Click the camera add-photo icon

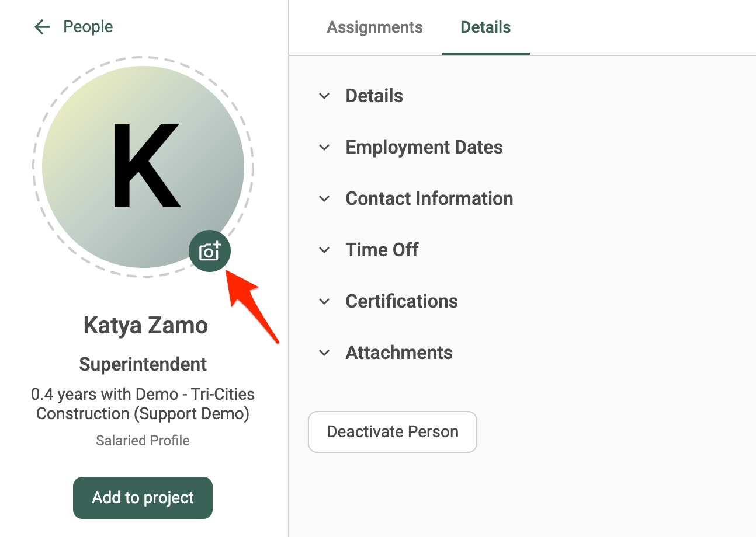210,252
